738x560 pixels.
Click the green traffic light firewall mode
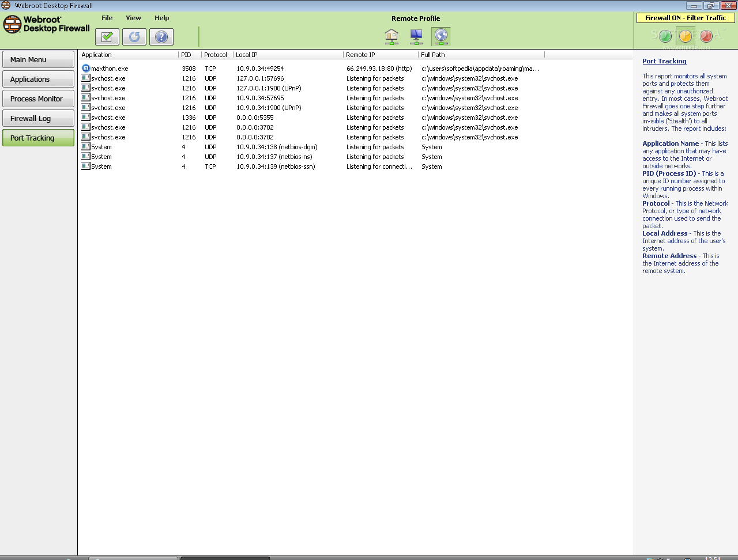[x=665, y=36]
